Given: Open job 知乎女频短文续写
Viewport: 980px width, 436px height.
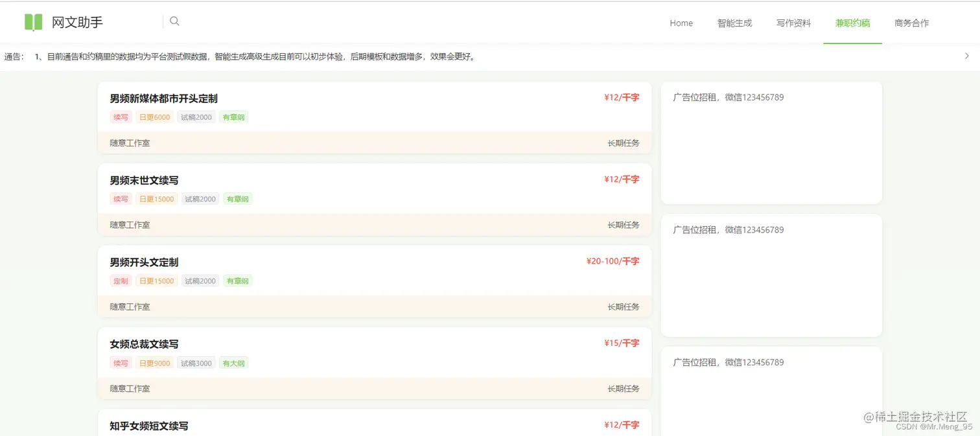Looking at the screenshot, I should (149, 426).
